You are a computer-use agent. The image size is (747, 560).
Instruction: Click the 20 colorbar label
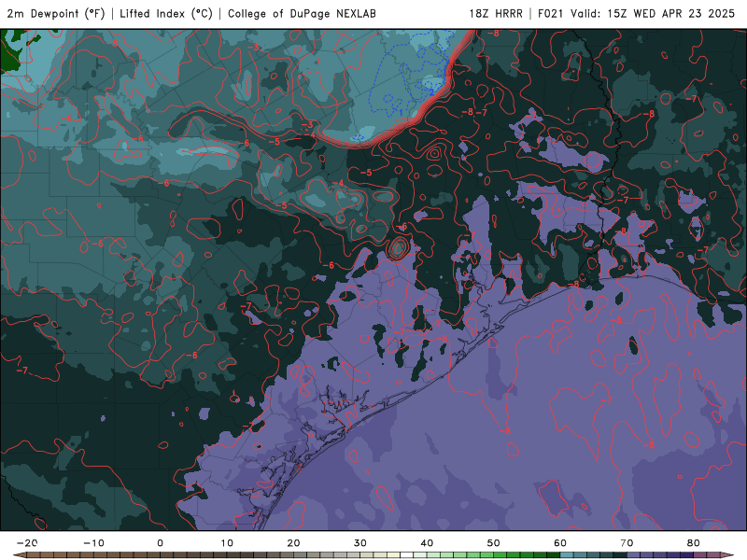click(x=293, y=543)
